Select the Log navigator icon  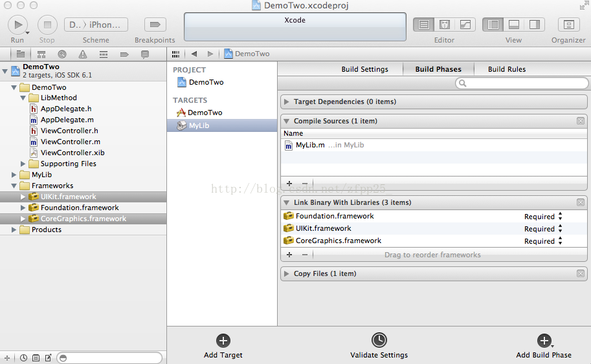145,54
